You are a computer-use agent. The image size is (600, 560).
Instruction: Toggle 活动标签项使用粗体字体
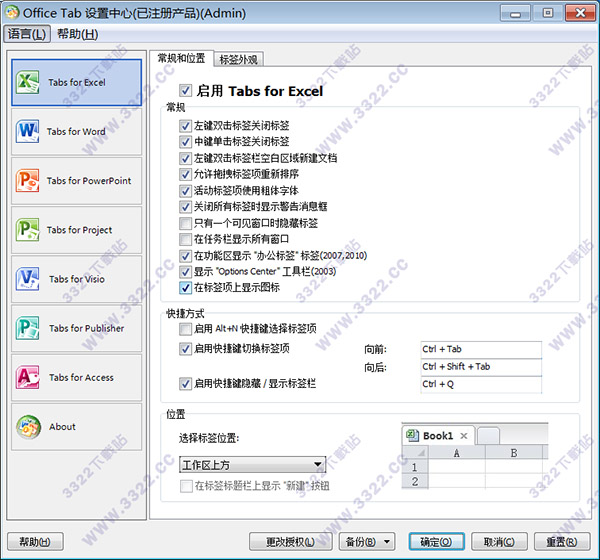point(185,191)
